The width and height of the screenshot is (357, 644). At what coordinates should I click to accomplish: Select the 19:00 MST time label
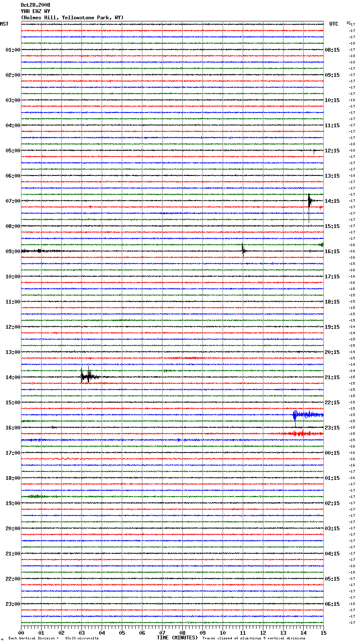13,503
